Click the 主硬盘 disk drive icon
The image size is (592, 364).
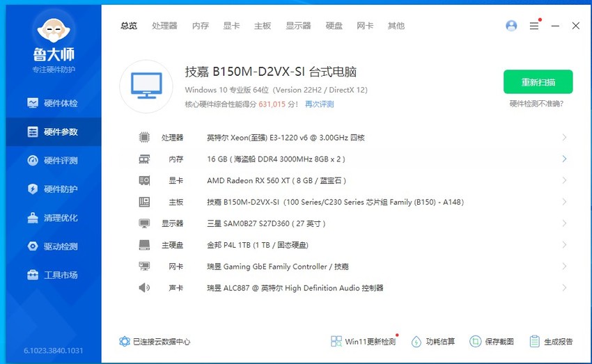click(x=144, y=245)
